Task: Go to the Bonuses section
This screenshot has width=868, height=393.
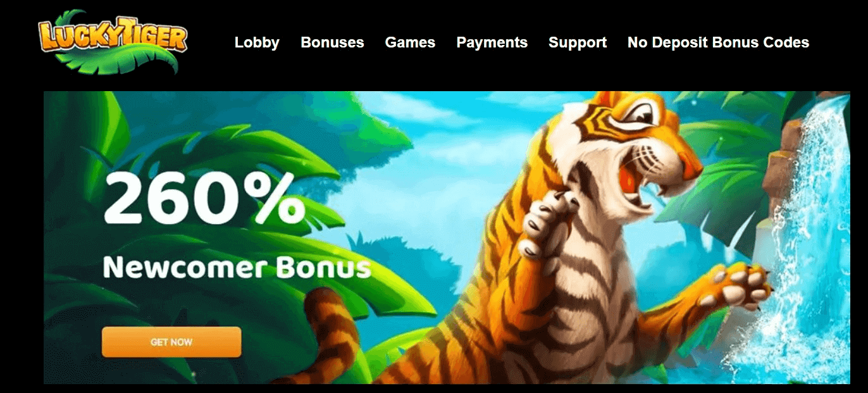Action: (332, 42)
